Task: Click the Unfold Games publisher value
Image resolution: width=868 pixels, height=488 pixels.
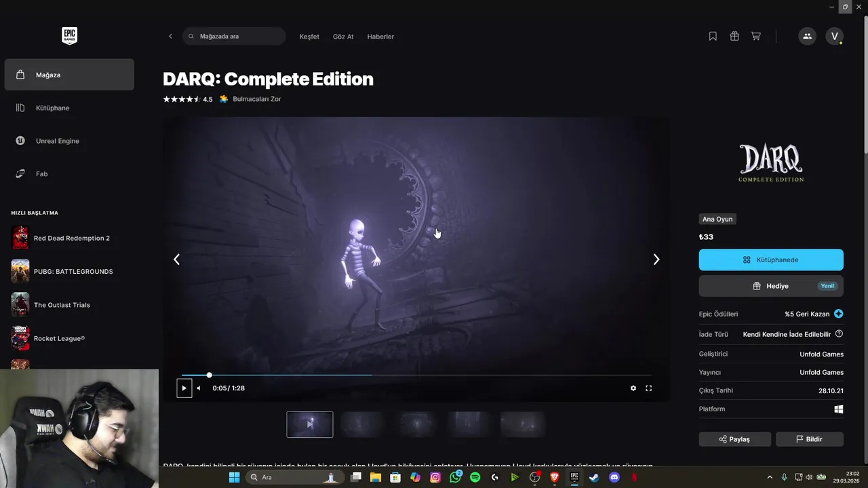Action: point(821,372)
